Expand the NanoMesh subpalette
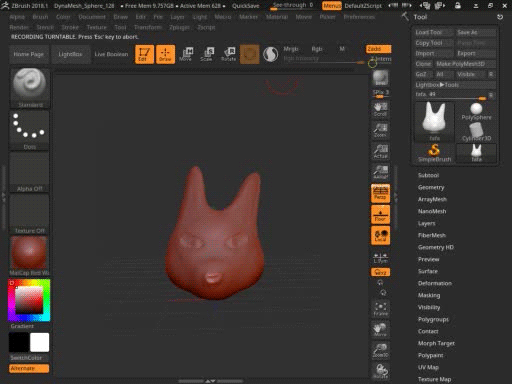The image size is (512, 384). 432,211
